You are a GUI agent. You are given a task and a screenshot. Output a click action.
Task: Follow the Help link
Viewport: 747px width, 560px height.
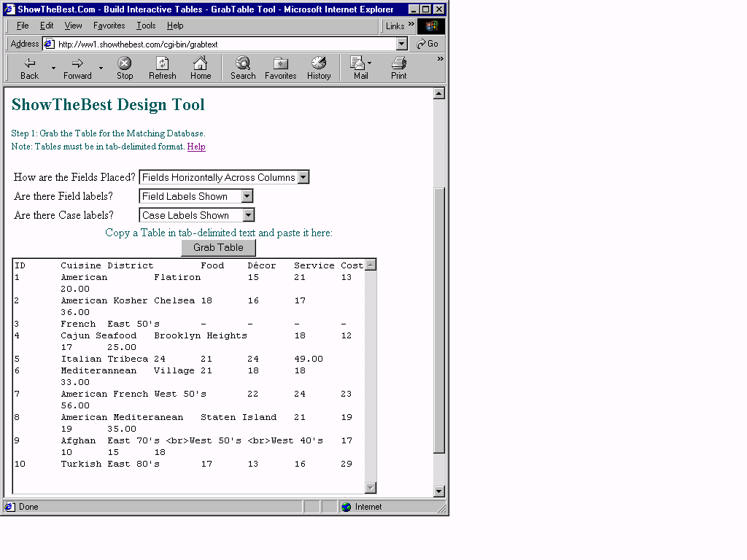pyautogui.click(x=196, y=147)
